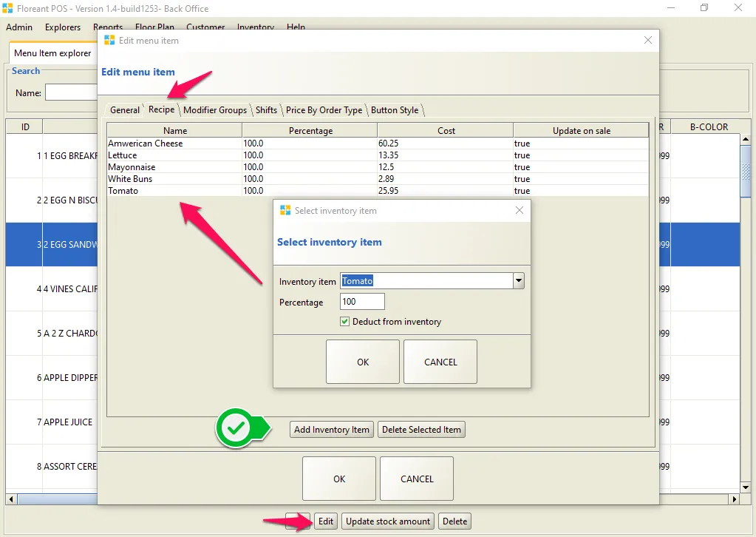Click the horizontal scrollbar left arrow
756x537 pixels.
(x=11, y=499)
